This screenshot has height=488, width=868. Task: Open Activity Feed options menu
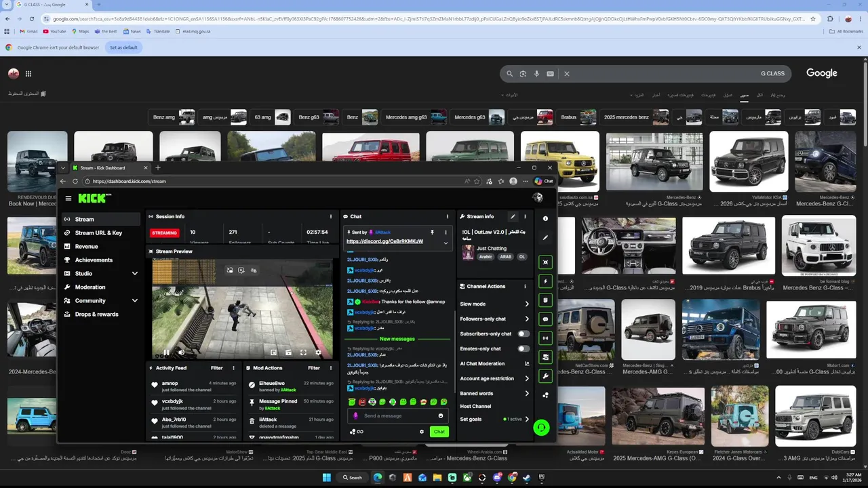[234, 368]
